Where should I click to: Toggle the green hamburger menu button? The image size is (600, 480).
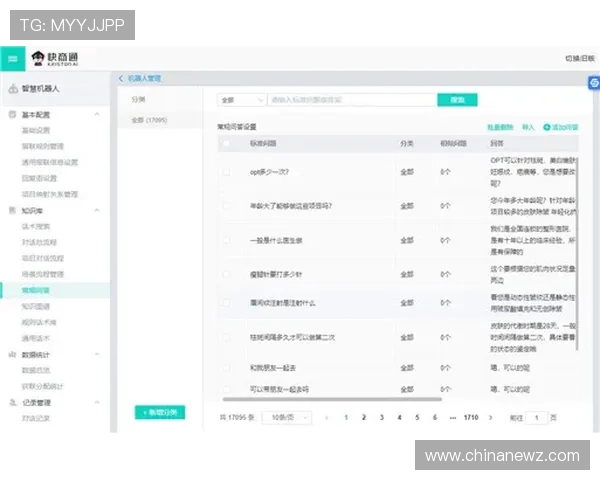13,59
